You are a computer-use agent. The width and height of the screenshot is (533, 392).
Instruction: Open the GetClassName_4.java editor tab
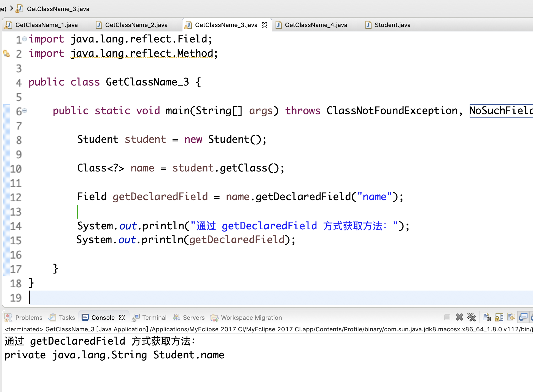pos(316,25)
